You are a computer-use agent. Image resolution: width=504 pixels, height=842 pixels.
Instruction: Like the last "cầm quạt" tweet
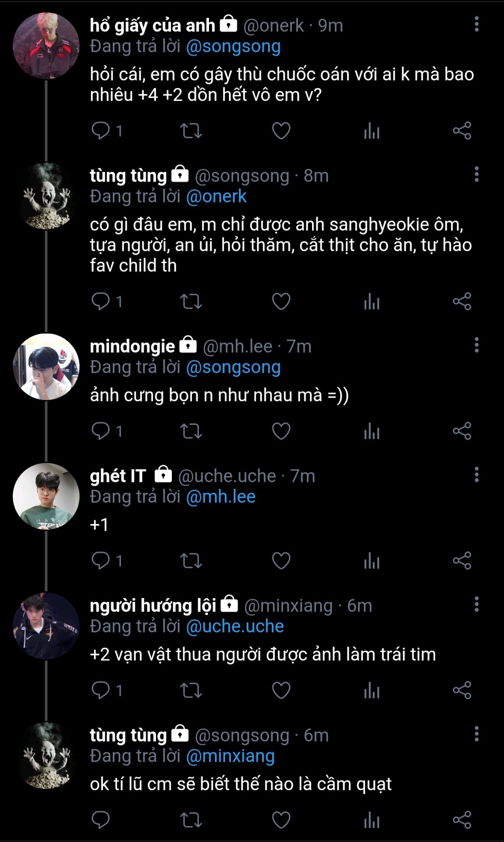[x=281, y=820]
